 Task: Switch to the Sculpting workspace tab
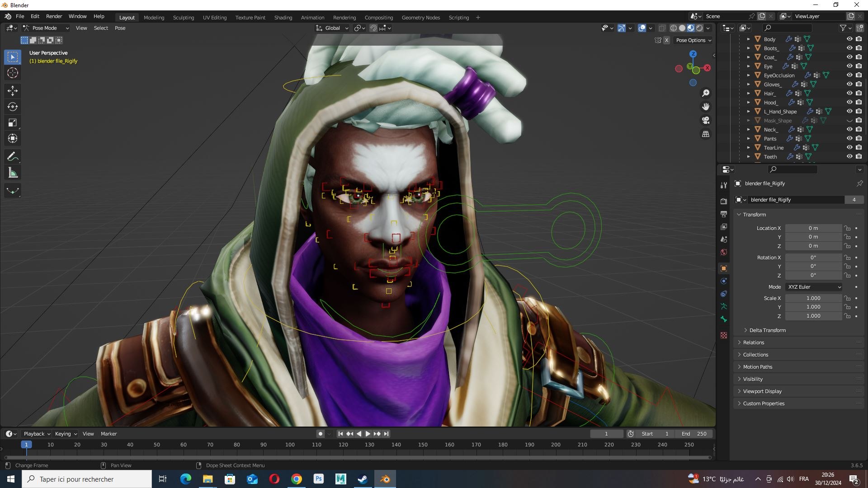pyautogui.click(x=184, y=18)
